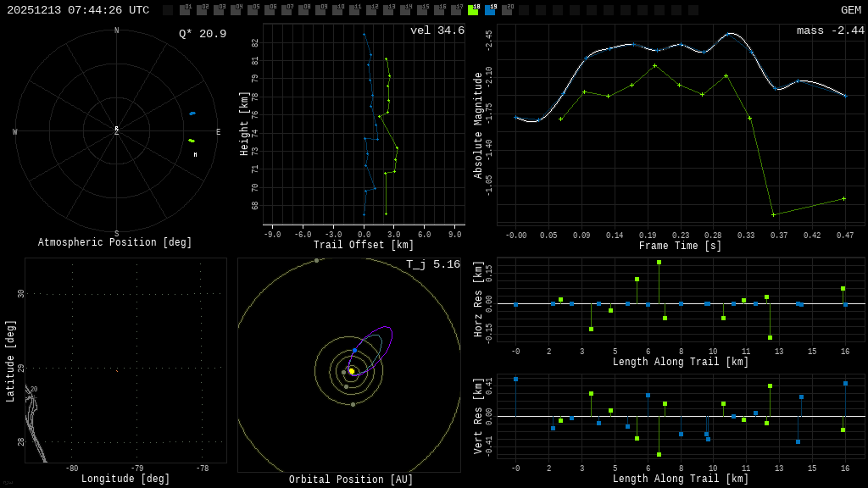Click the gray station 10 box
This screenshot has width=868, height=488.
337,10
